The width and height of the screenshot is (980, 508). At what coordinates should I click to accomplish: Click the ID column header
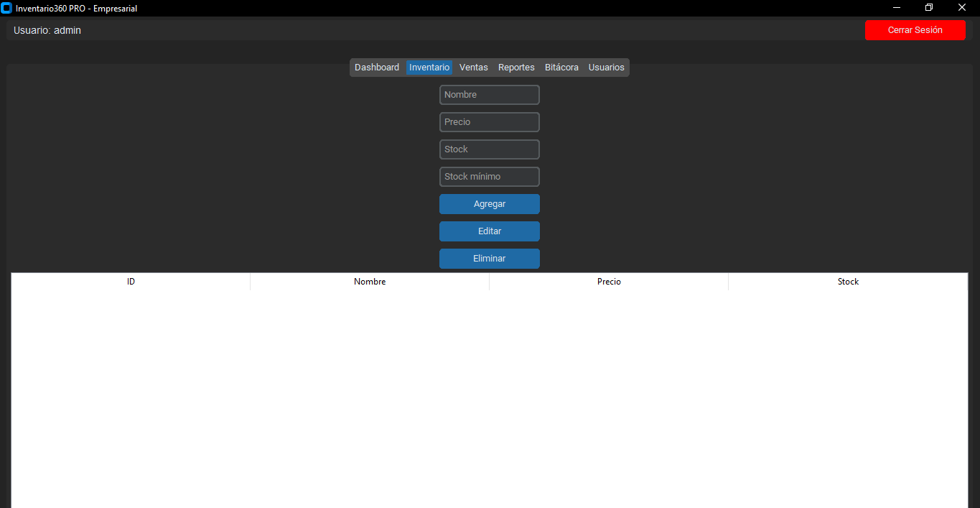point(131,282)
